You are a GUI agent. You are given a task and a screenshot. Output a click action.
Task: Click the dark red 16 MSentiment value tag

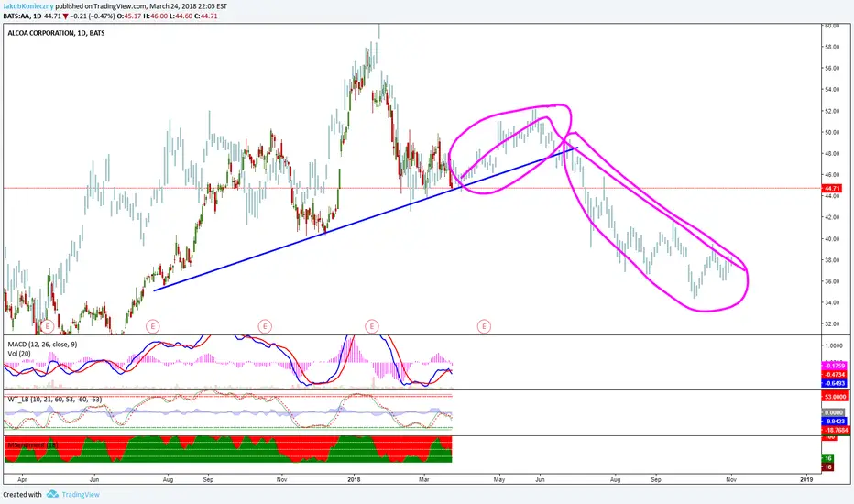point(827,467)
